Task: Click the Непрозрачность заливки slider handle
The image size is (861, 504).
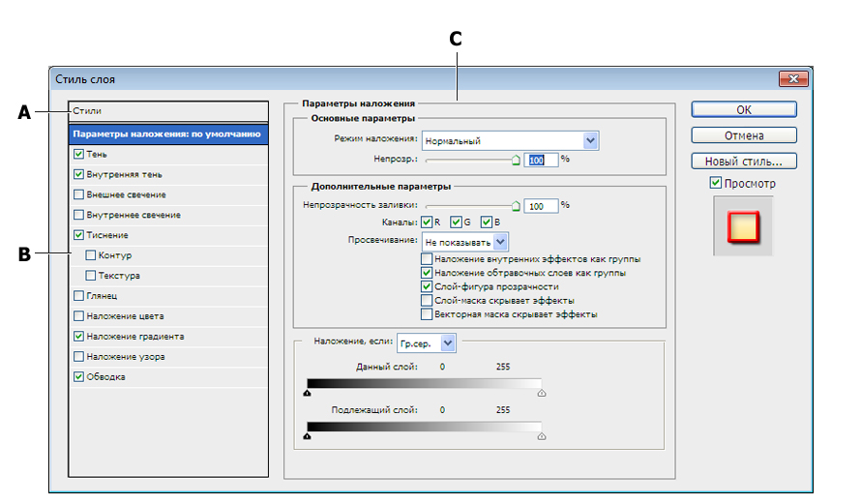Action: click(516, 206)
